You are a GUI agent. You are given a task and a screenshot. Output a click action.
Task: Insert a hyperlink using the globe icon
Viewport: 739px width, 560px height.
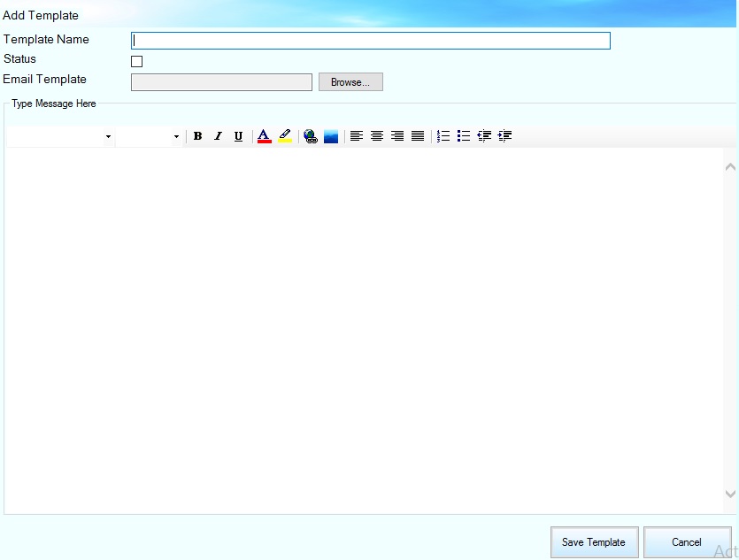coord(310,136)
